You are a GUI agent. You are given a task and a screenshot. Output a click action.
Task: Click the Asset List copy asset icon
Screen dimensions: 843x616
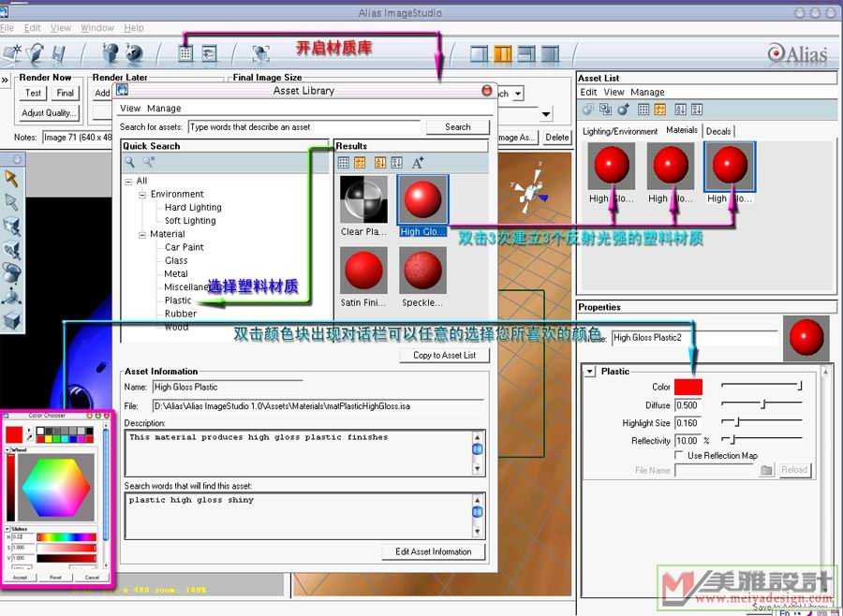(x=605, y=110)
